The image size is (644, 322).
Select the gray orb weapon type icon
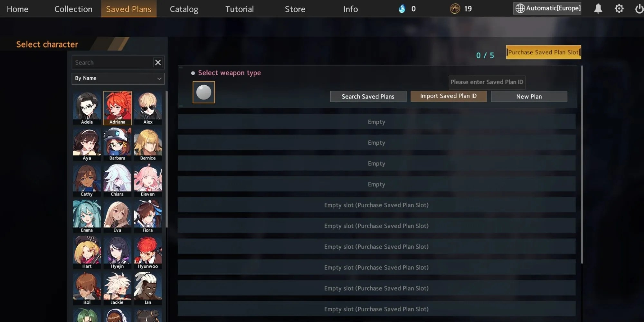(x=204, y=92)
